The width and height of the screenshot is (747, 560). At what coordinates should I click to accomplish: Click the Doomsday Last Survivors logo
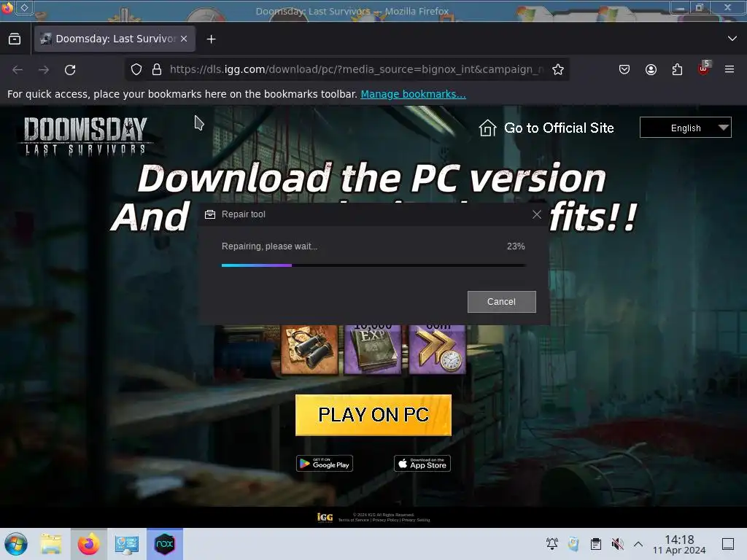click(85, 136)
